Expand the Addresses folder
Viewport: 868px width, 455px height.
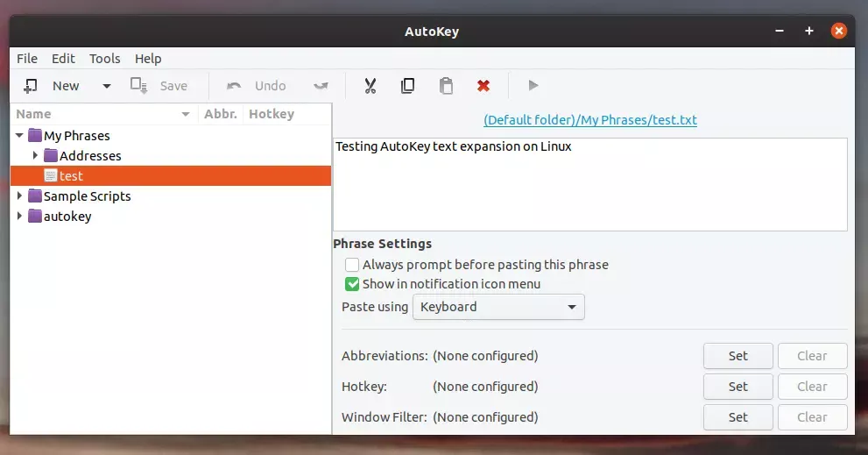35,155
